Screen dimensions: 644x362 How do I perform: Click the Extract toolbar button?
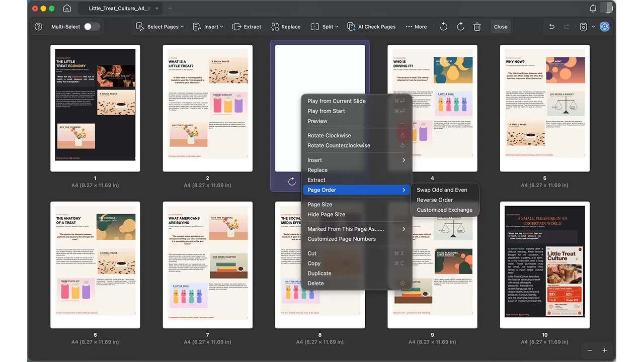tap(247, 27)
